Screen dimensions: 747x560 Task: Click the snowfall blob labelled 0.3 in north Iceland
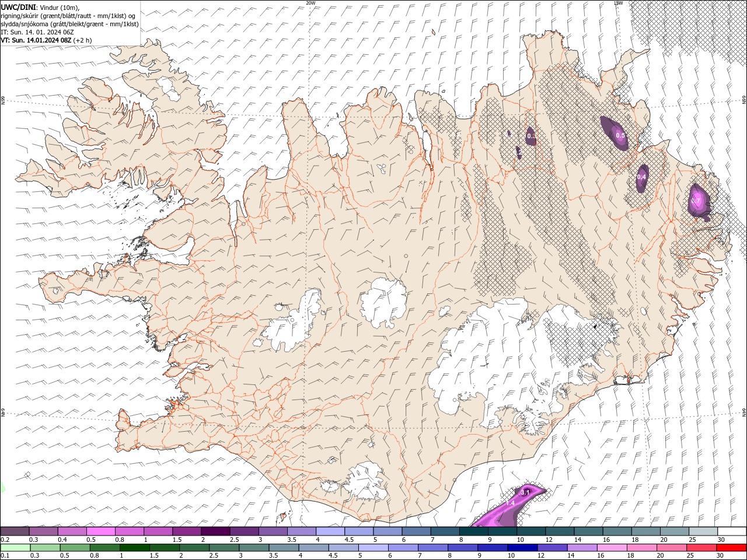coord(530,136)
